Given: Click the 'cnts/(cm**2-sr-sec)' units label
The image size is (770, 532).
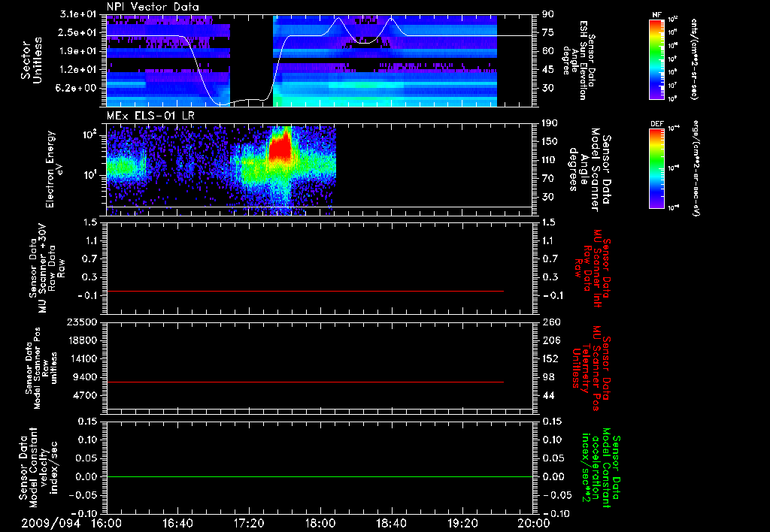Looking at the screenshot, I should pos(694,59).
